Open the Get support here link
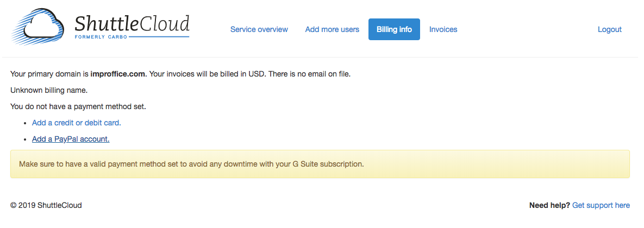The width and height of the screenshot is (644, 228). coord(601,205)
